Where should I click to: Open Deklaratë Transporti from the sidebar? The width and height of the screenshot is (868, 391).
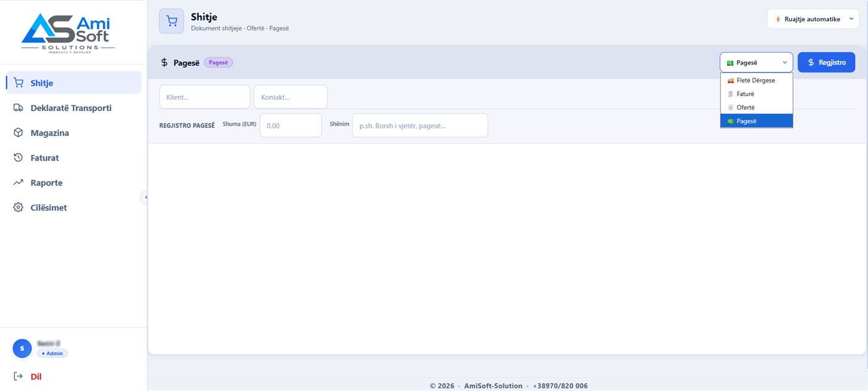[73, 108]
